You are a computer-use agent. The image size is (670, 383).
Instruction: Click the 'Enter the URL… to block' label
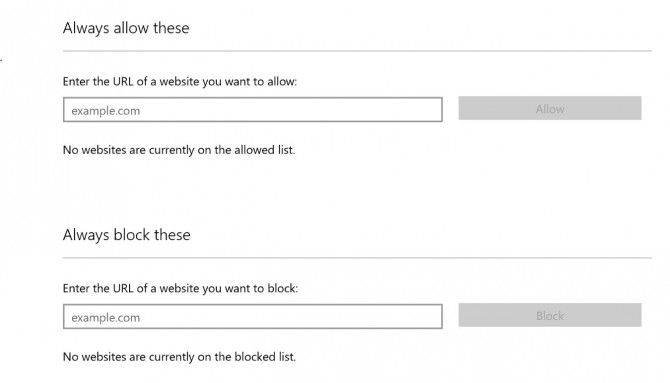180,289
